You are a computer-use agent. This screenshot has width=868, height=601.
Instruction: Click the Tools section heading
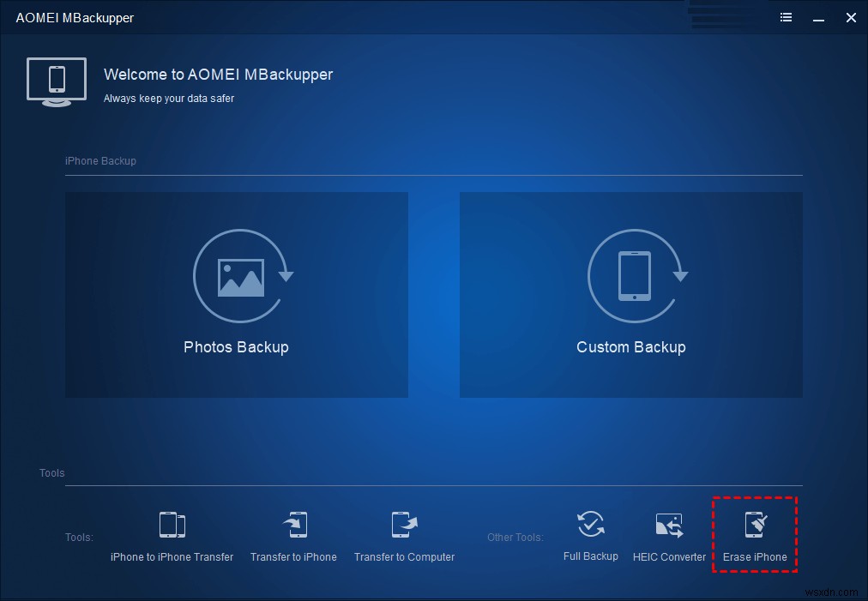pos(51,472)
